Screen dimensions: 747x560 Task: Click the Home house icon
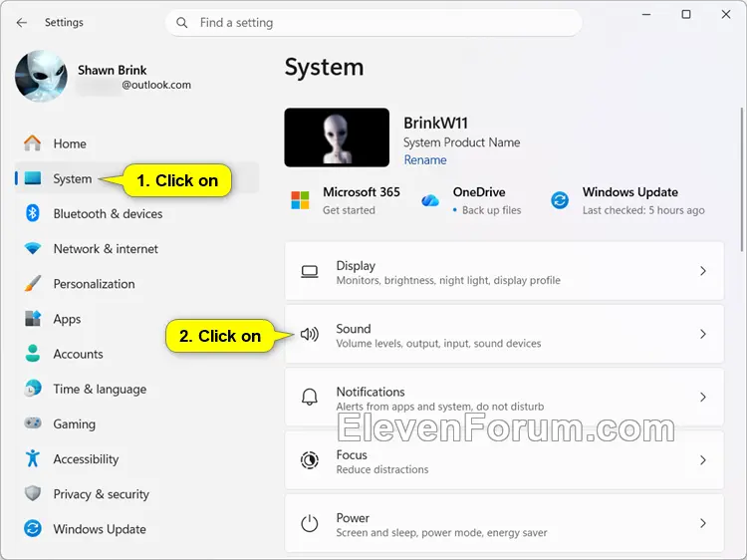point(33,142)
